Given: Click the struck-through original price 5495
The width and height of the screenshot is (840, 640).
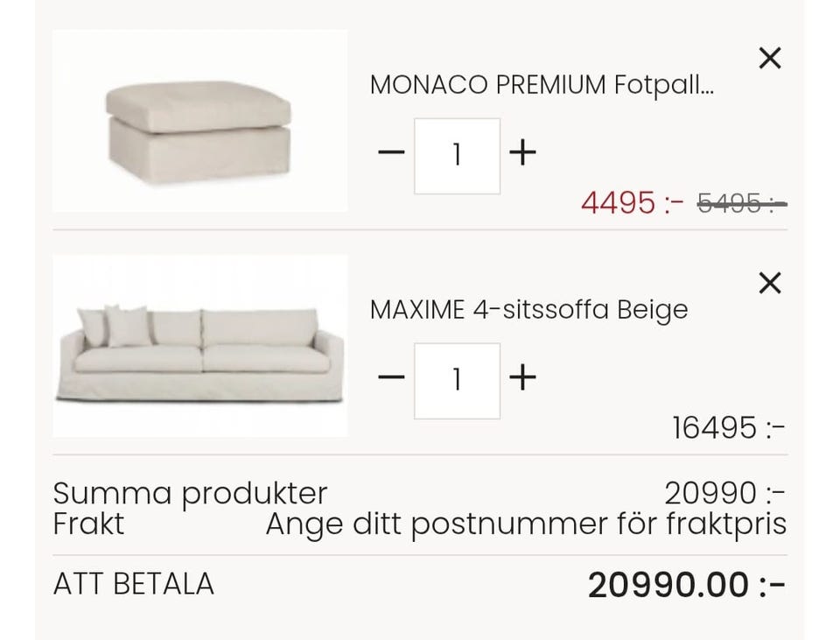Looking at the screenshot, I should [x=741, y=203].
